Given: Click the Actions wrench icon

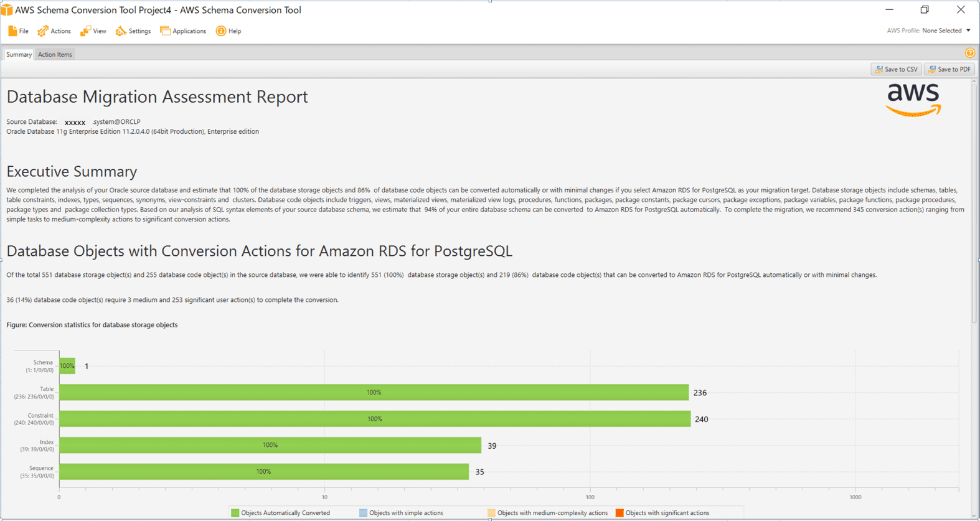Looking at the screenshot, I should coord(43,31).
